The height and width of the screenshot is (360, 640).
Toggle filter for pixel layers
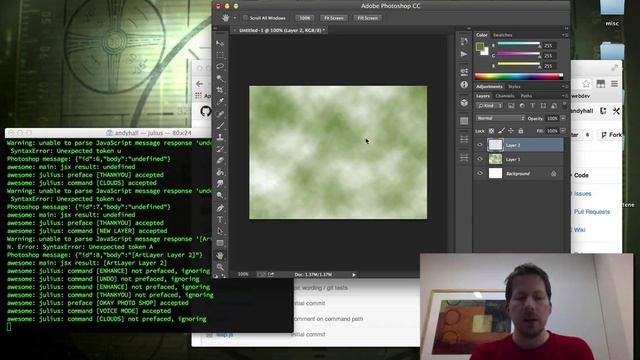click(x=511, y=106)
